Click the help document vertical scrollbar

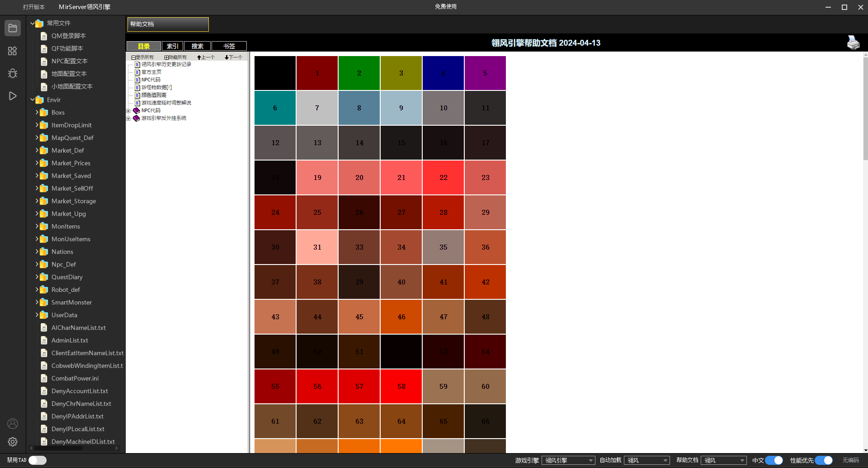click(865, 108)
